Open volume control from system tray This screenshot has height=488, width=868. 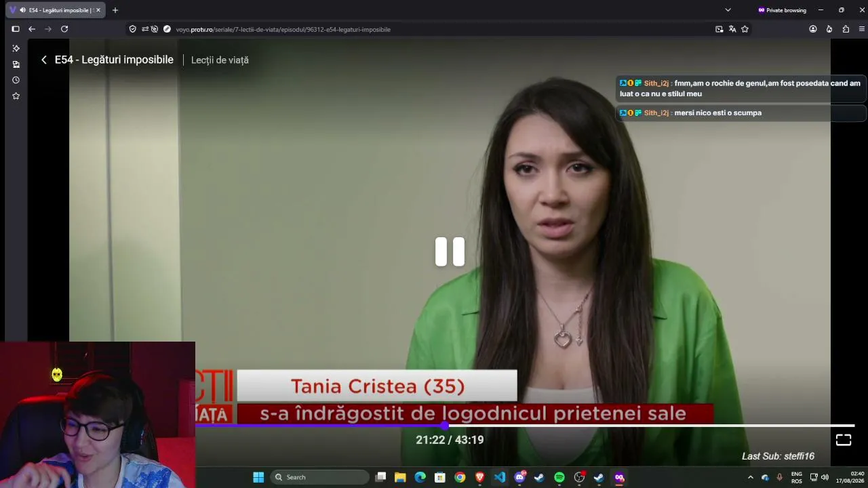click(825, 477)
